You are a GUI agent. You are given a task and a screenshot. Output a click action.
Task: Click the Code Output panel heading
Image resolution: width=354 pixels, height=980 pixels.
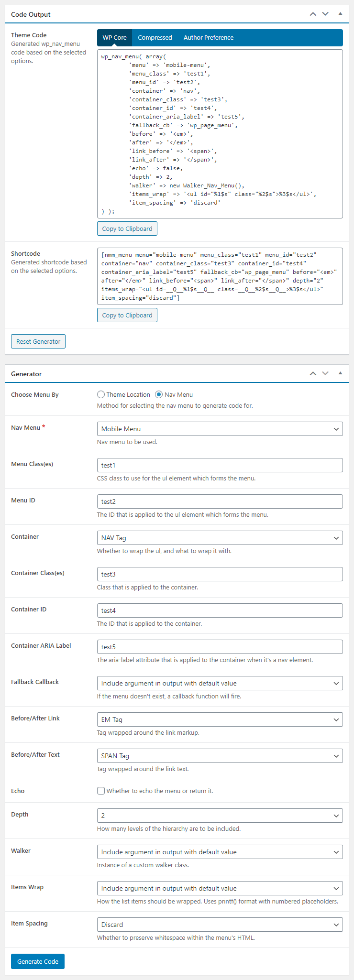coord(31,14)
